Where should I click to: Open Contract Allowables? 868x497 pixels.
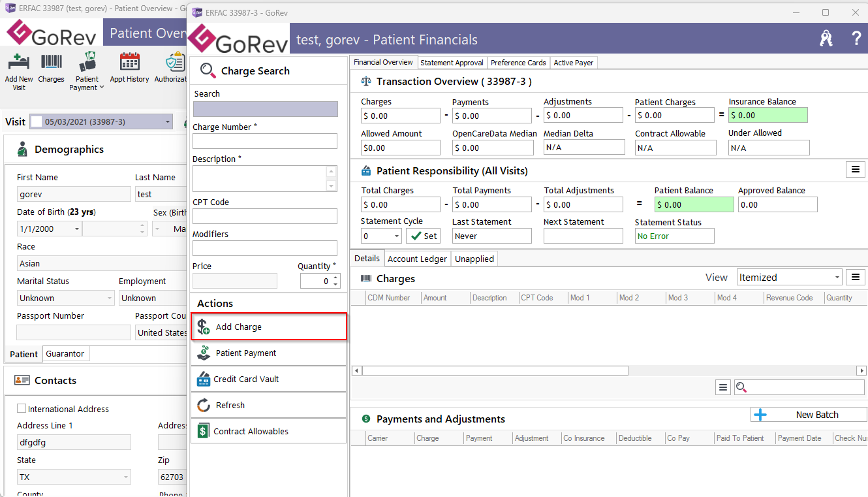click(269, 431)
